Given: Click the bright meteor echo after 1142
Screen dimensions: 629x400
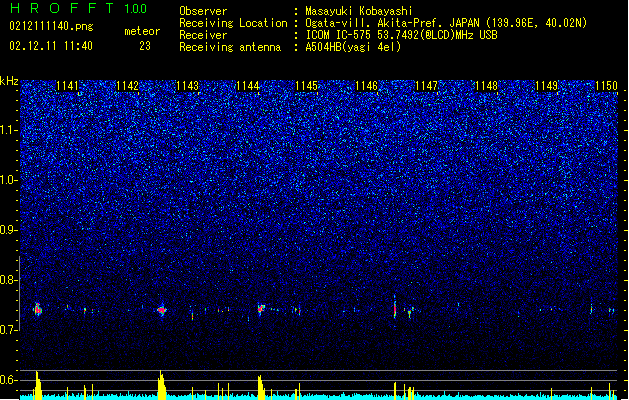Looking at the screenshot, I should coord(162,310).
